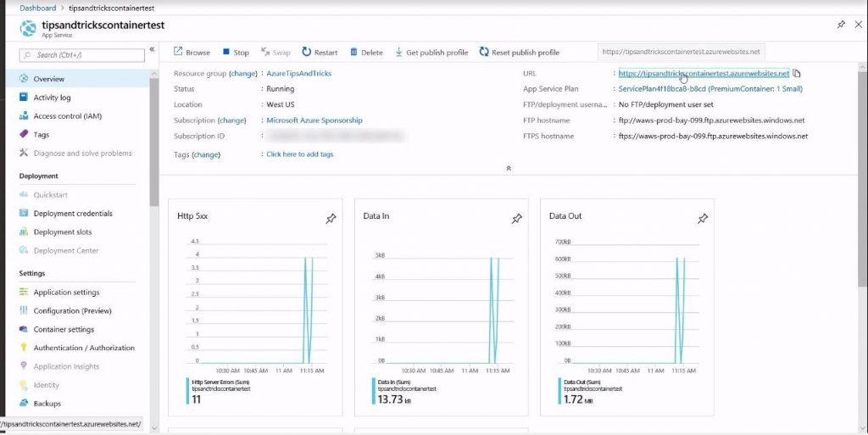Click the Authentication key icon
Screen dimensions: 868x435
point(23,348)
